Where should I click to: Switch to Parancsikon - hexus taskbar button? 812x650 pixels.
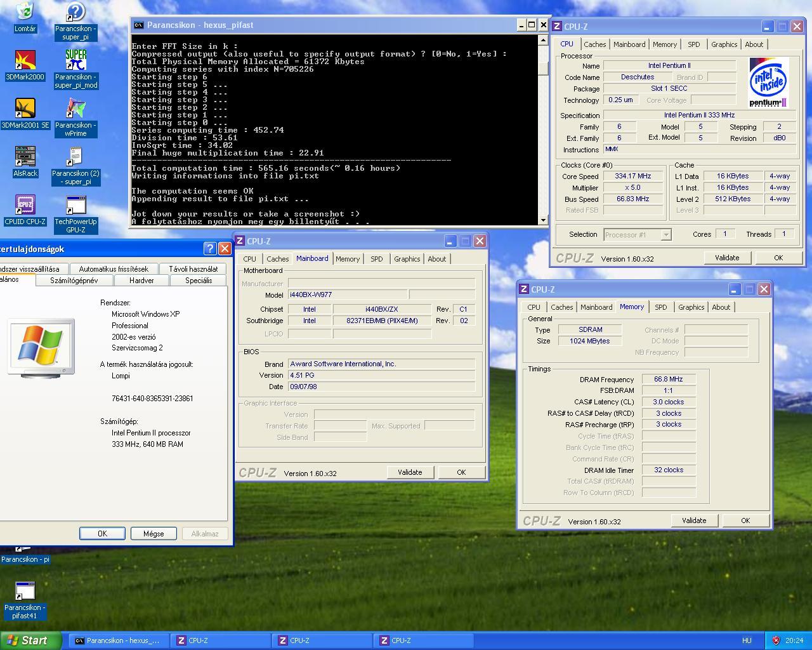[x=119, y=640]
